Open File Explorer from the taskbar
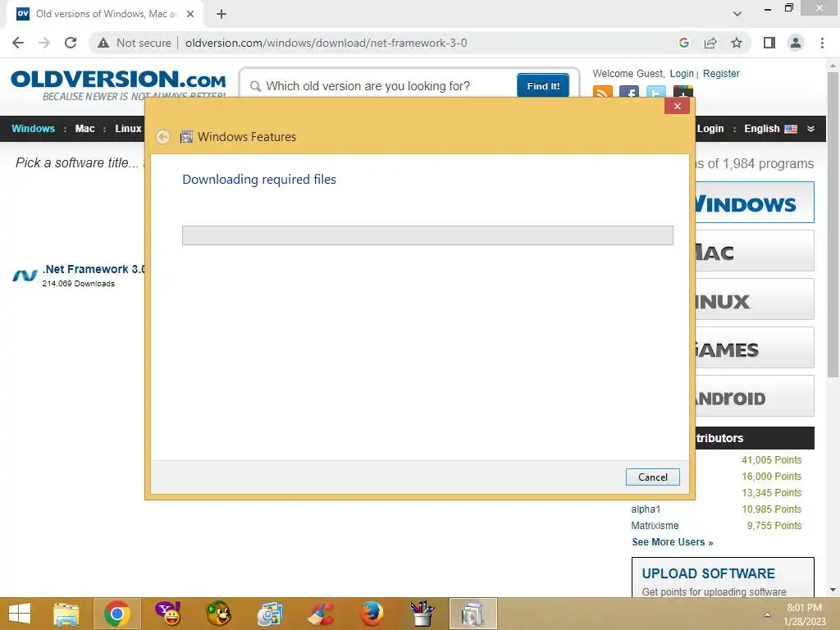 (x=66, y=614)
